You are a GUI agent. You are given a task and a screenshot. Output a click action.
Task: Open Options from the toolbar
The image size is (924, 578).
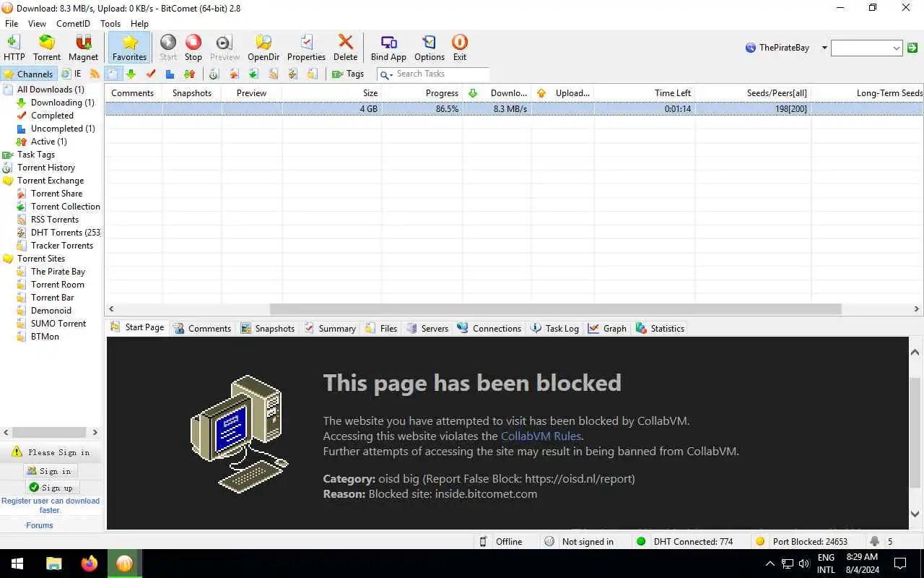point(430,48)
